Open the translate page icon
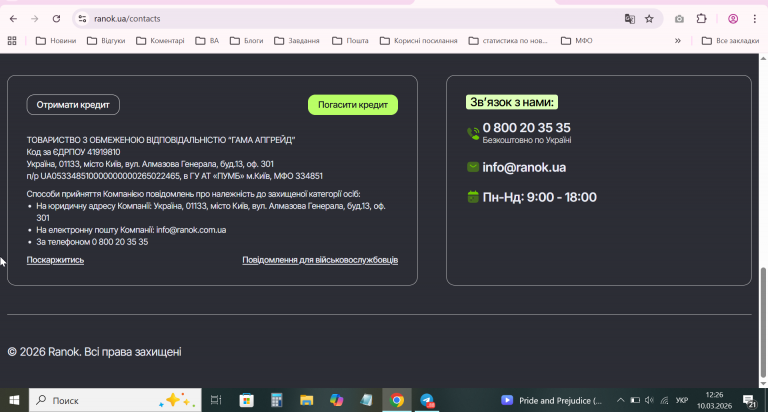768x412 pixels. pyautogui.click(x=629, y=19)
